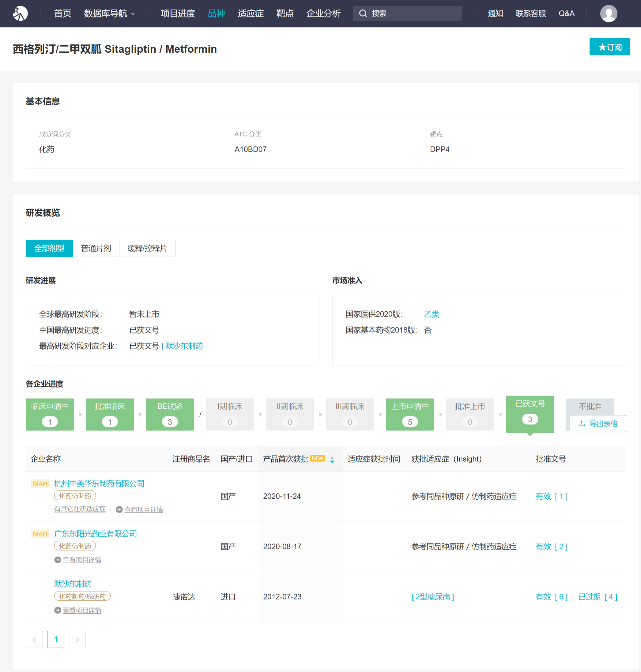Click the 捷诺达 registered product name

[184, 596]
